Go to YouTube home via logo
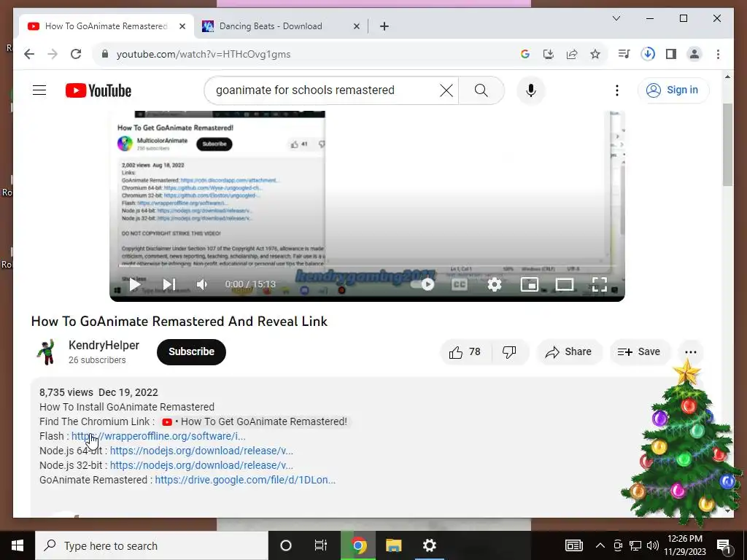The height and width of the screenshot is (560, 747). coord(98,90)
